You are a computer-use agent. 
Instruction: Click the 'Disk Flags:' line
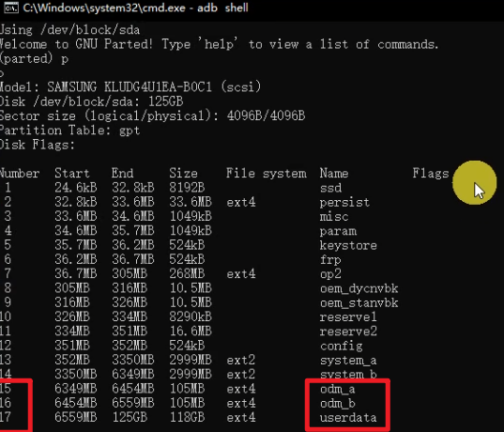tap(38, 145)
